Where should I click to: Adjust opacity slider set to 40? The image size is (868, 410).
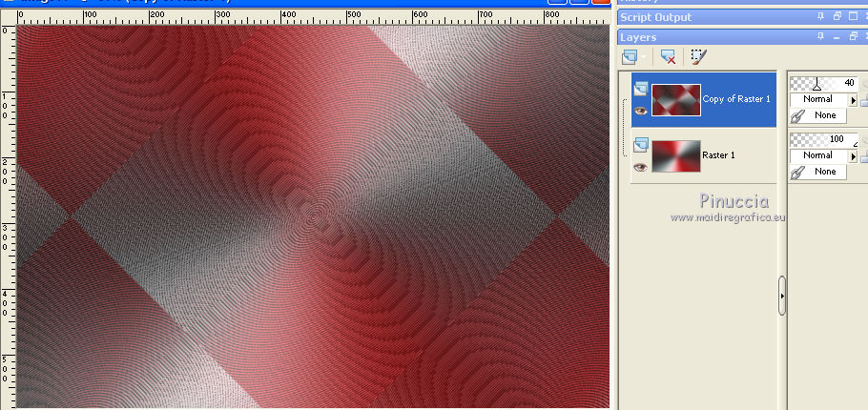[823, 84]
